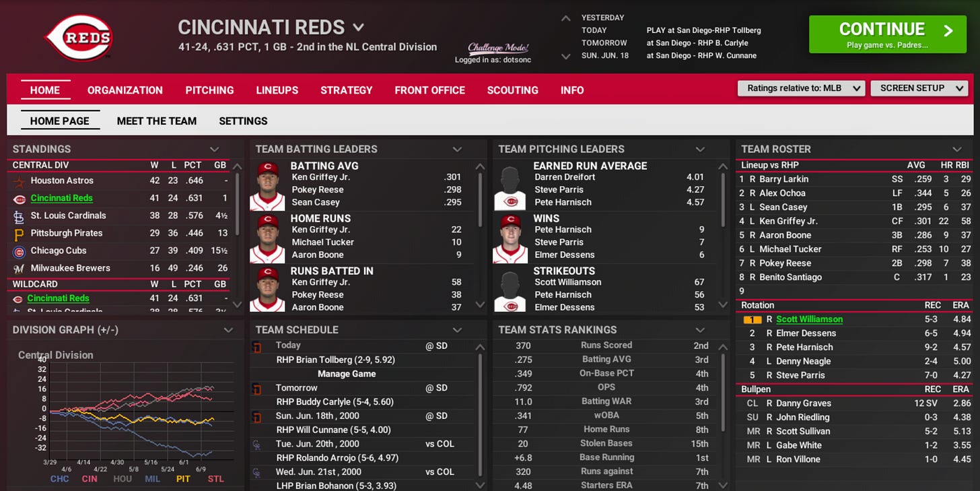Click the Cincinnati Reds logo in the header

point(78,38)
